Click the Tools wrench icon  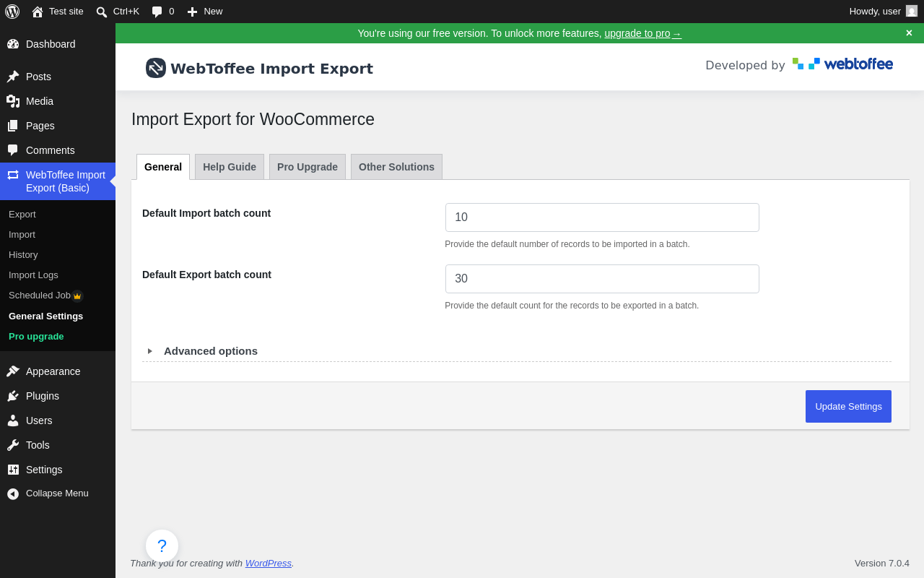coord(13,445)
